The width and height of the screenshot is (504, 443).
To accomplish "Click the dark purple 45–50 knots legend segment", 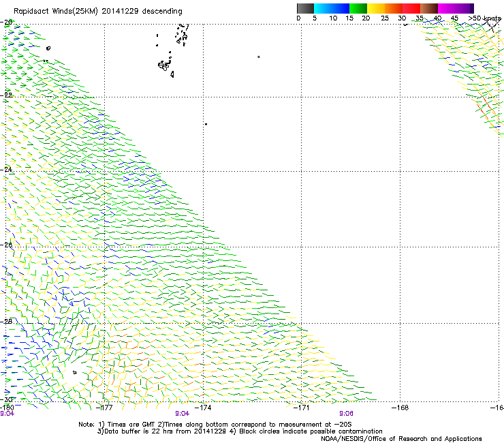I will tap(464, 8).
